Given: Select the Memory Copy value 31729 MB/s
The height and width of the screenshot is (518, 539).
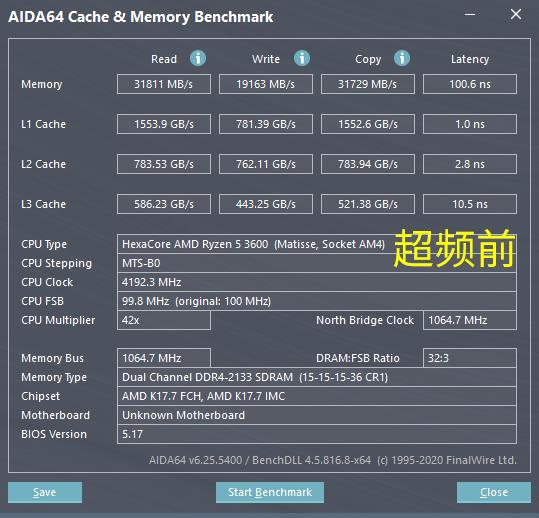Looking at the screenshot, I should pyautogui.click(x=368, y=84).
